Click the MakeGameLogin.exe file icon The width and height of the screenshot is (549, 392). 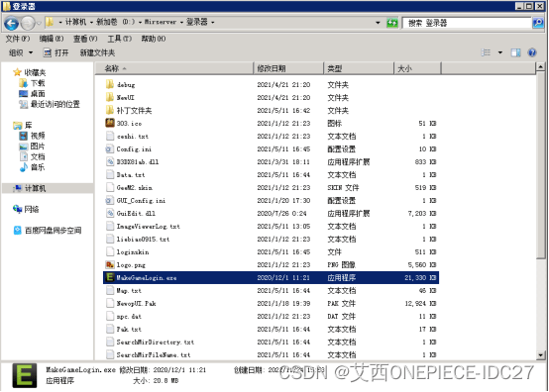tap(110, 277)
